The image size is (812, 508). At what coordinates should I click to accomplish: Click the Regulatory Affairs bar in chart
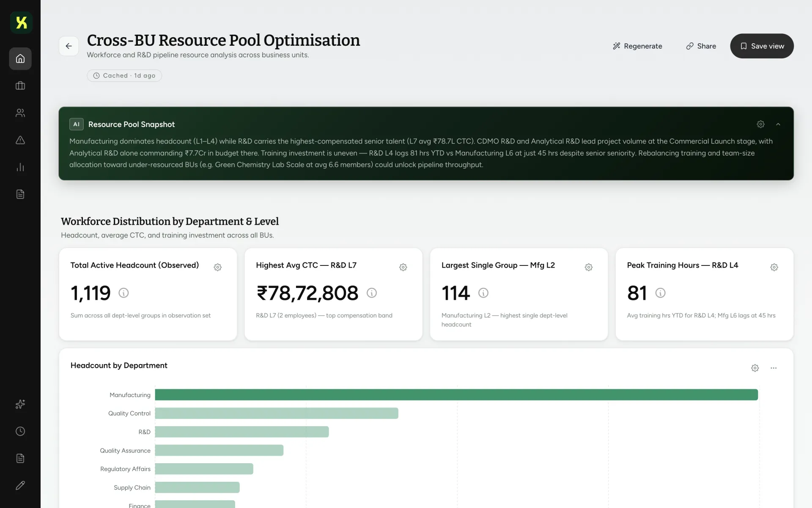coord(204,469)
